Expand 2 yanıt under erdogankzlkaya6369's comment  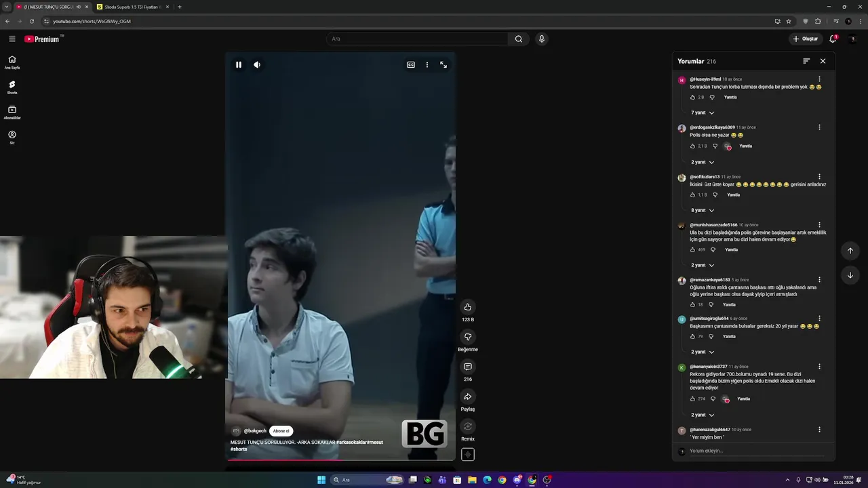point(703,162)
